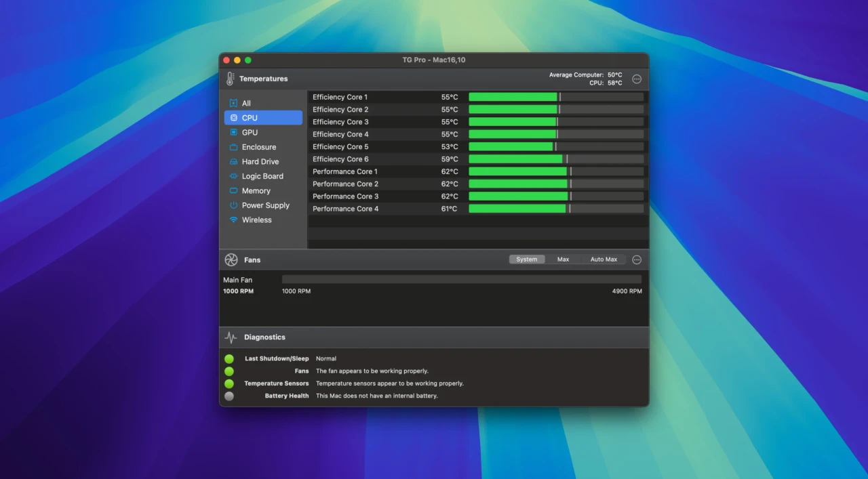Click the GPU chip icon in sidebar

tap(233, 132)
